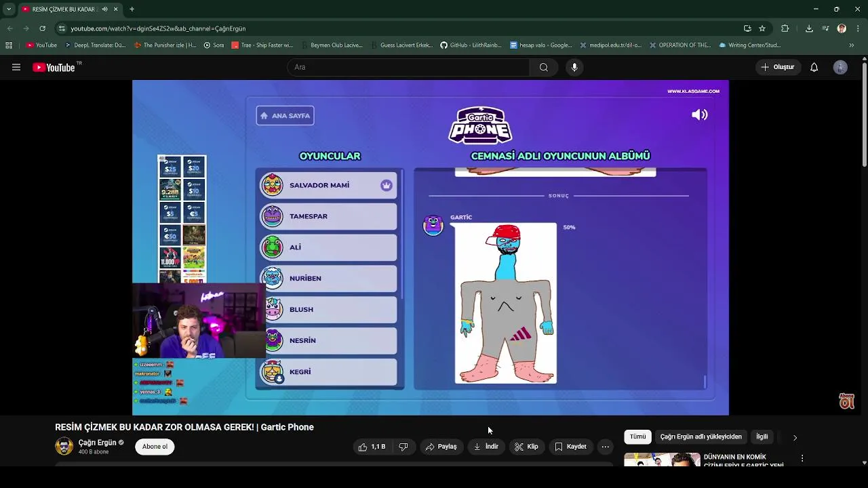Click the Gartic Phone logo in video
Screen dimensions: 868x488
pyautogui.click(x=480, y=125)
